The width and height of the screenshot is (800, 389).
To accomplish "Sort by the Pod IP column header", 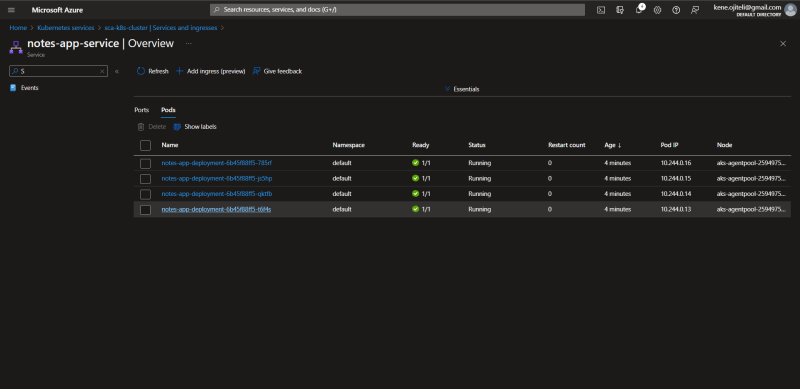I will coord(669,145).
